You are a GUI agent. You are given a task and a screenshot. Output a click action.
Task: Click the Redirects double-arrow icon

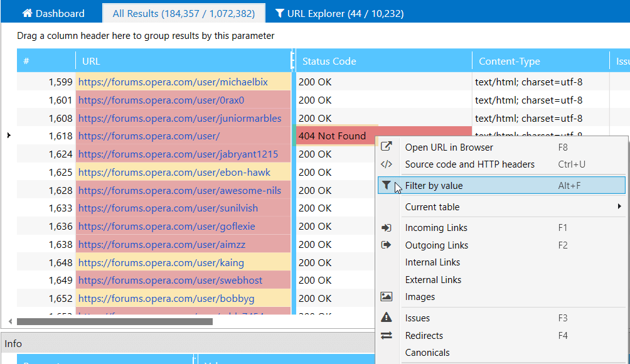[386, 336]
